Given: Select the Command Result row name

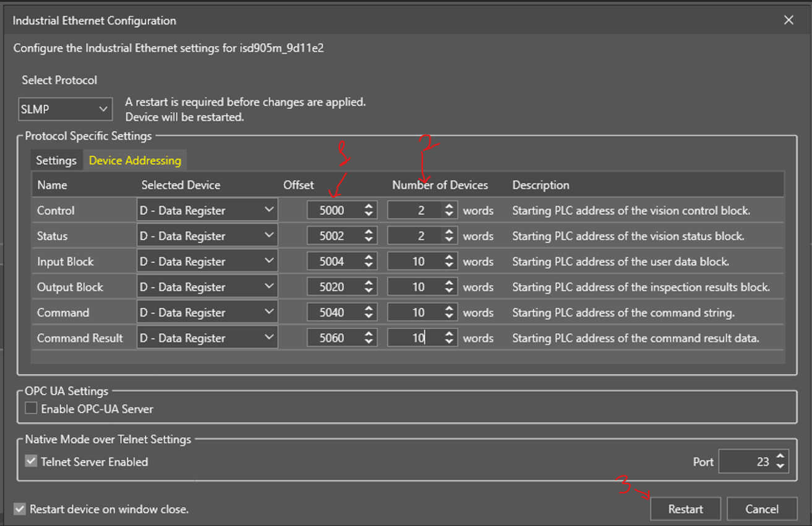Looking at the screenshot, I should click(x=80, y=338).
